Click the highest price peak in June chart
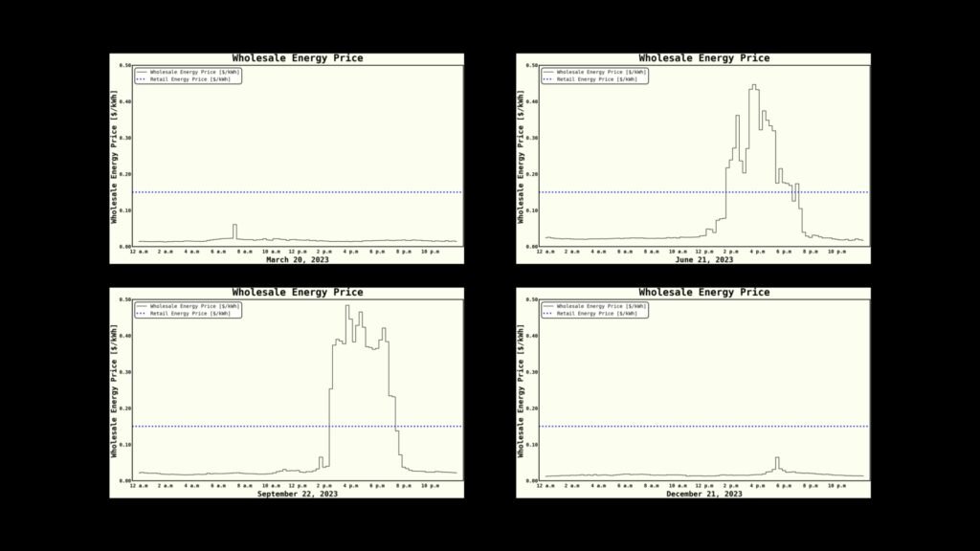The height and width of the screenshot is (551, 980). click(753, 86)
